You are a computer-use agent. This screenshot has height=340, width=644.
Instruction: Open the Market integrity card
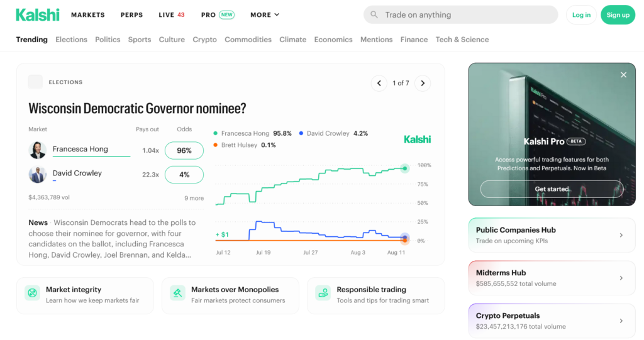(85, 295)
